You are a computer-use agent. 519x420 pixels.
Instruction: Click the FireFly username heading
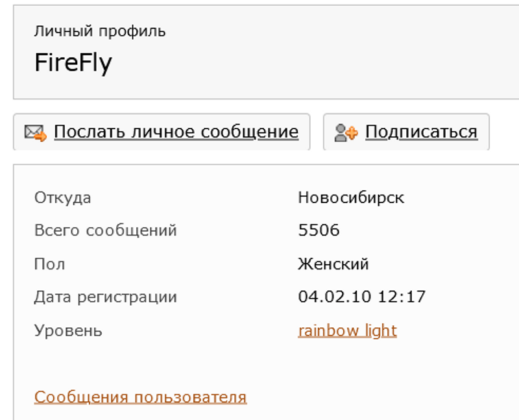[73, 63]
